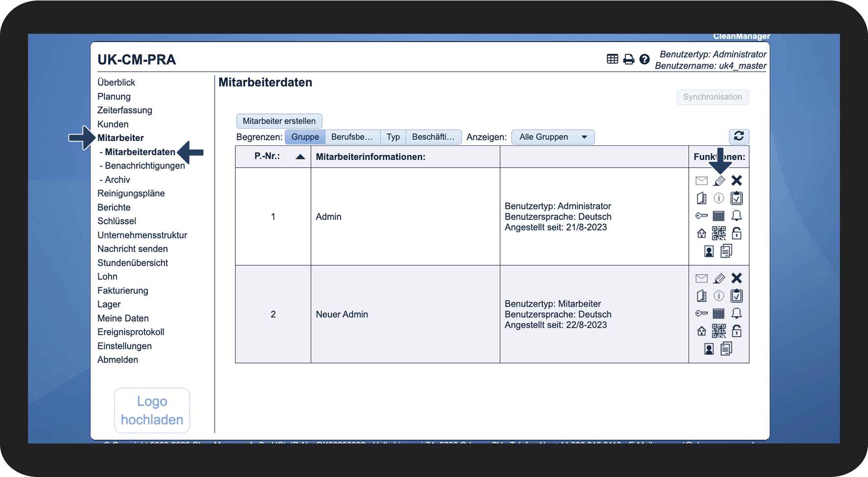Open the notification bell for Admin

pyautogui.click(x=736, y=216)
